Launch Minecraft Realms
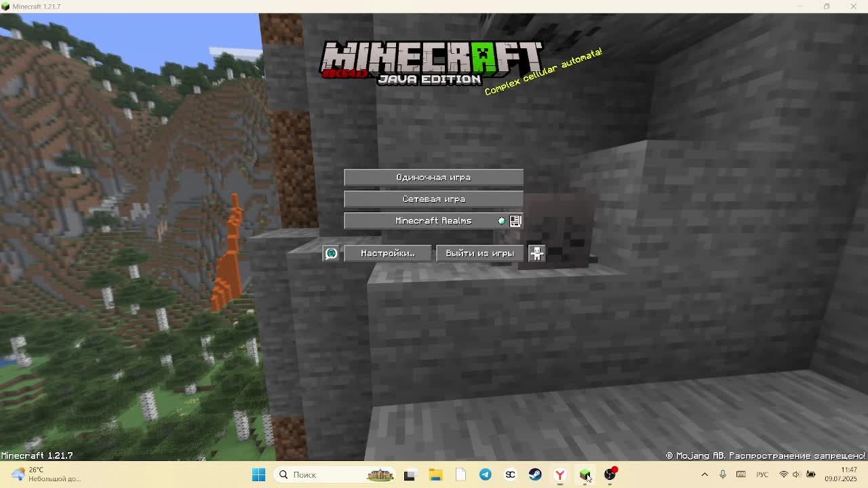 point(433,221)
